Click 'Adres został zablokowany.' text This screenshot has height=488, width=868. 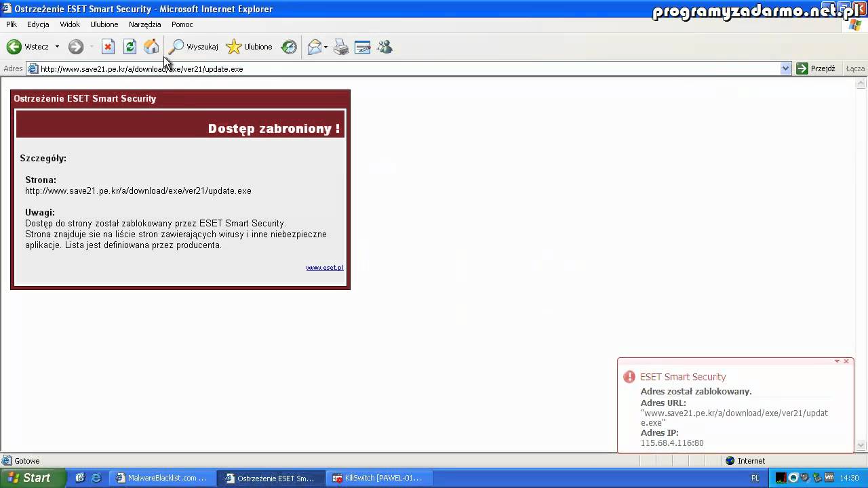click(x=696, y=392)
